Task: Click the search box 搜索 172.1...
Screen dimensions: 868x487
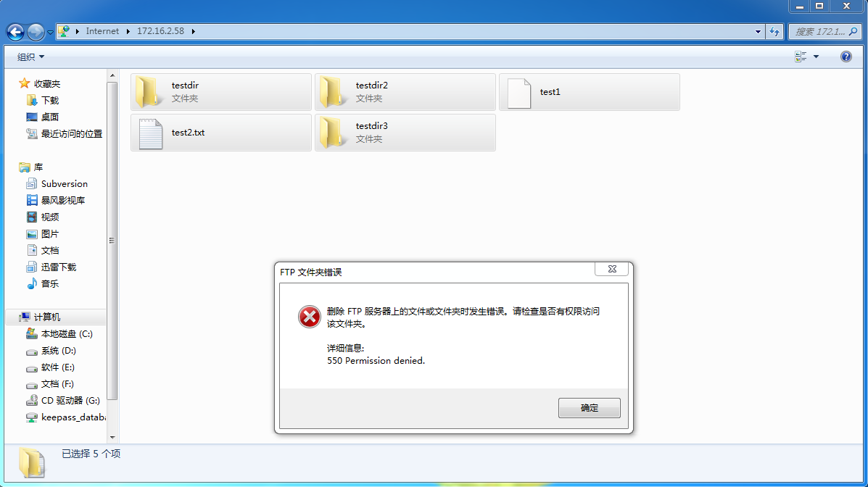Action: [819, 32]
